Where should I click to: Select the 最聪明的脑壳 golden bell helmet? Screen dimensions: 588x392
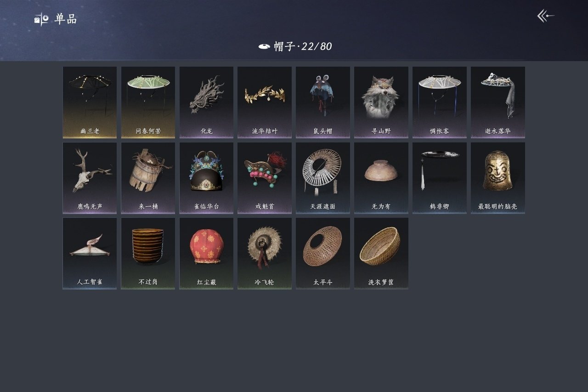point(498,178)
